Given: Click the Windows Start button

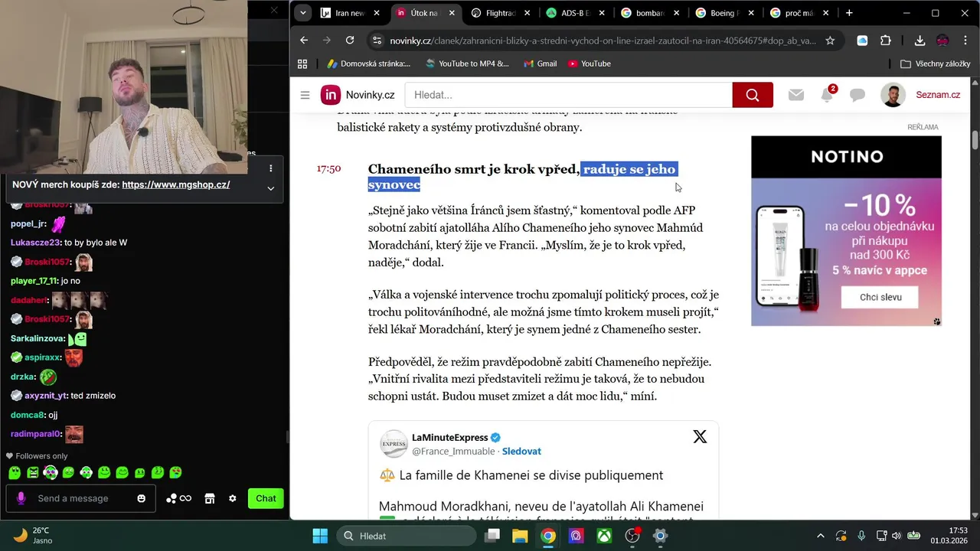Looking at the screenshot, I should pos(320,536).
